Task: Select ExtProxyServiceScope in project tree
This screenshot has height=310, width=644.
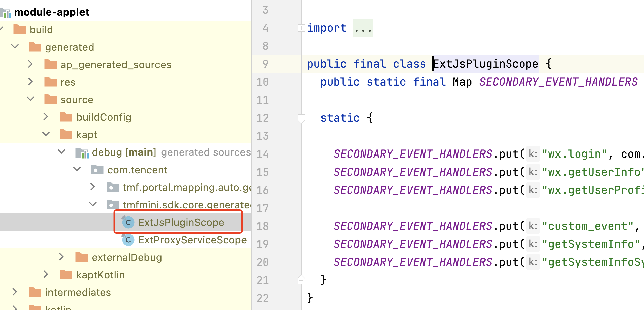Action: [192, 240]
